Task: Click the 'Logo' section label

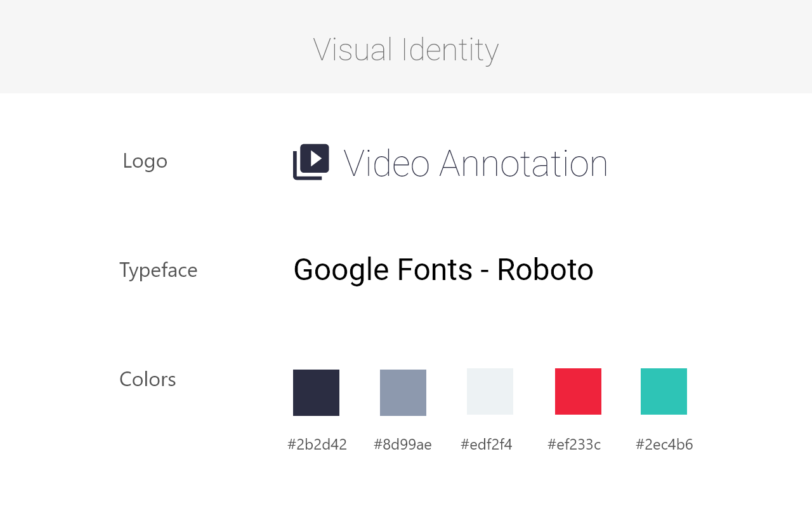Action: point(145,161)
